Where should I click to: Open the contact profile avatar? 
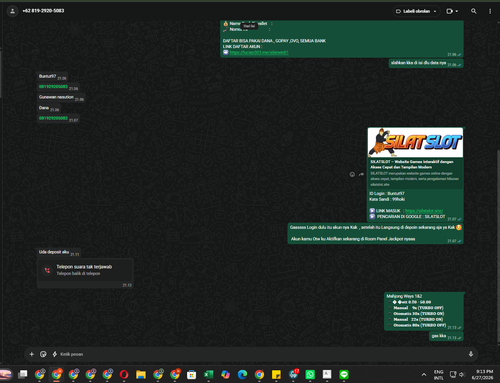[x=12, y=11]
